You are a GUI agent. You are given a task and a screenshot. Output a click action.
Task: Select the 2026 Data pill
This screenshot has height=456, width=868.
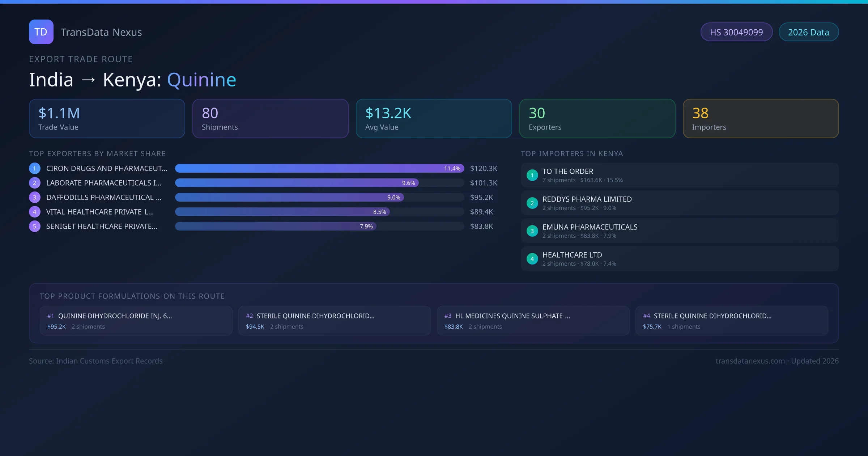808,32
